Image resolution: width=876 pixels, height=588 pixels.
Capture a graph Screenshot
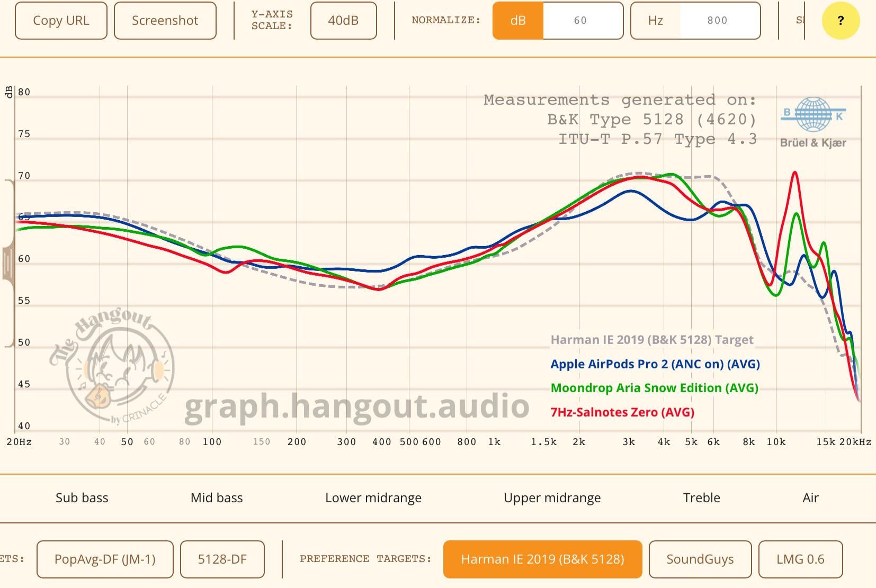pos(165,21)
